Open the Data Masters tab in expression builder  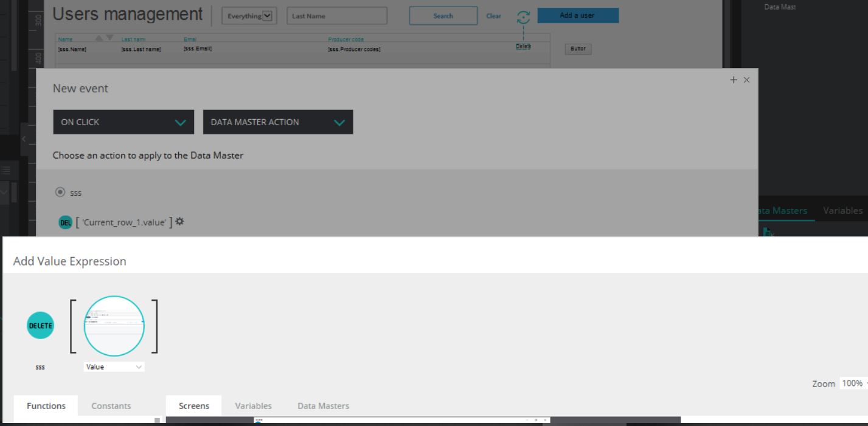tap(323, 406)
